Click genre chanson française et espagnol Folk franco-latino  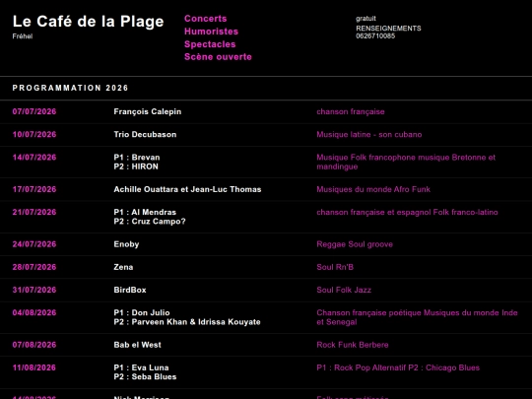pyautogui.click(x=407, y=213)
